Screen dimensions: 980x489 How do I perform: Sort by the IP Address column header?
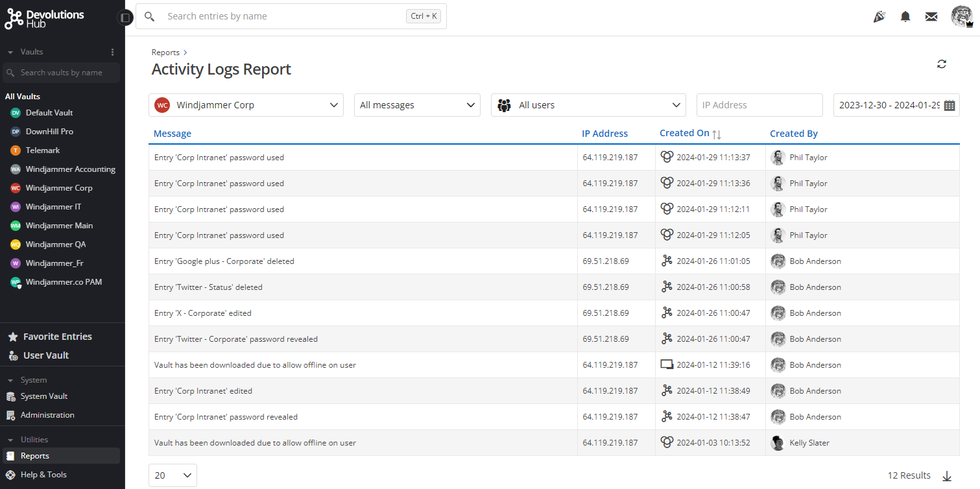point(604,134)
